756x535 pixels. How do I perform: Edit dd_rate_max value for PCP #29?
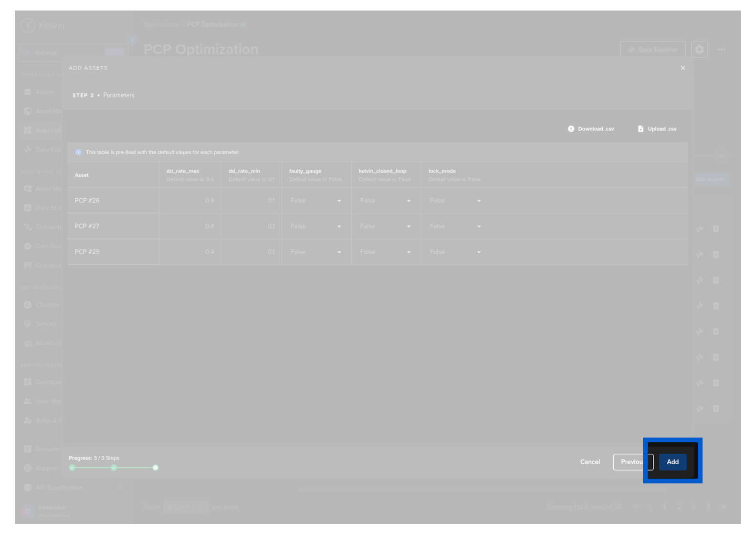coord(190,252)
